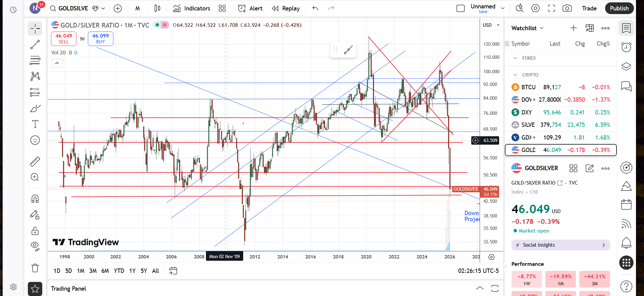Select 5Y time range tab

144,271
